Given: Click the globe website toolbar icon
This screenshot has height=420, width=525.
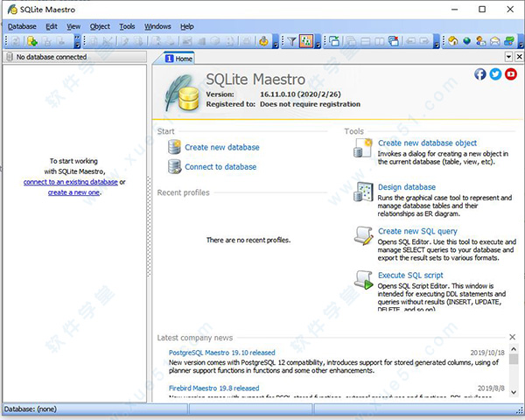Looking at the screenshot, I should click(466, 41).
